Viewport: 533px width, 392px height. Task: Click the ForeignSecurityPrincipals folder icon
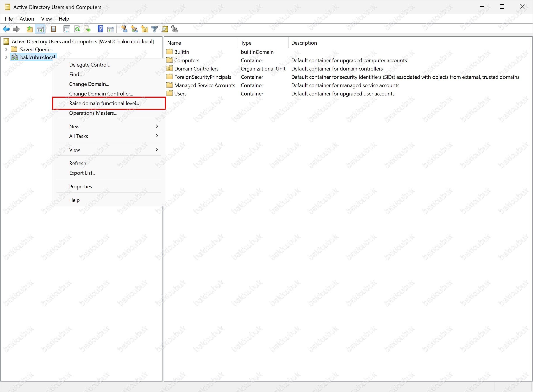169,77
